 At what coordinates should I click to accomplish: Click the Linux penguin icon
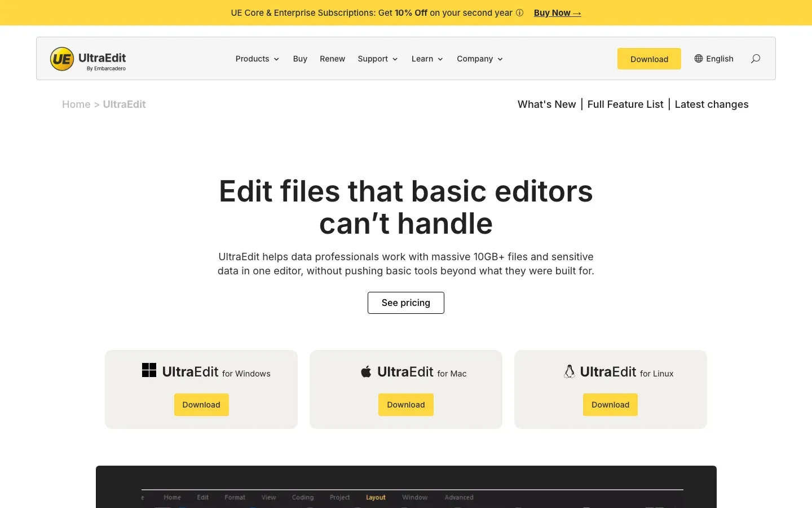tap(570, 371)
